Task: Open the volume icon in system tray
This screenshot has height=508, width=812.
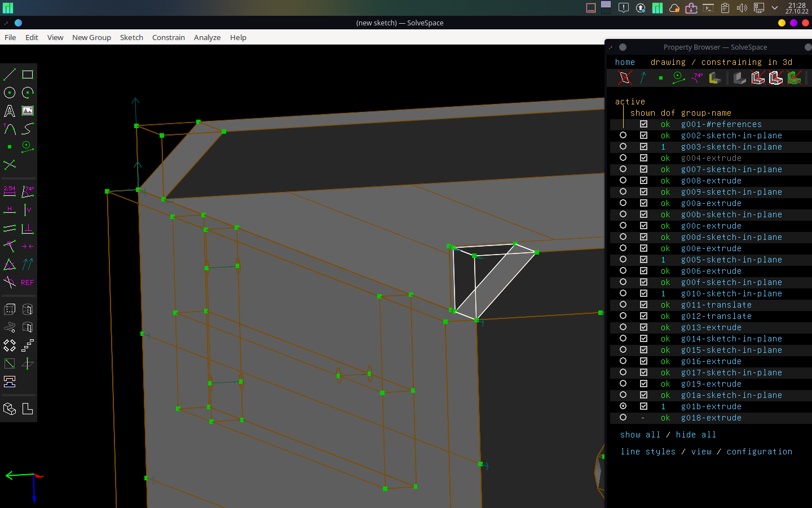Action: pyautogui.click(x=742, y=8)
